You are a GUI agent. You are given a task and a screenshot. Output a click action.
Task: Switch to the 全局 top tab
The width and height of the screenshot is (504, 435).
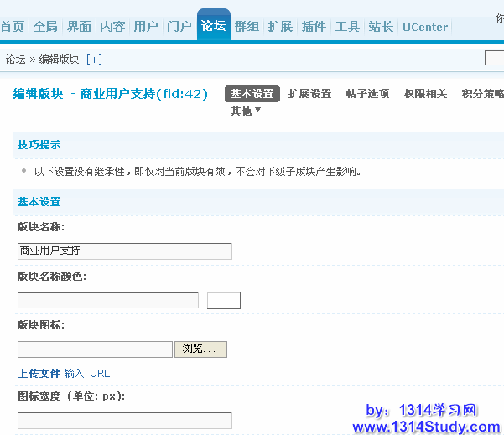point(45,27)
